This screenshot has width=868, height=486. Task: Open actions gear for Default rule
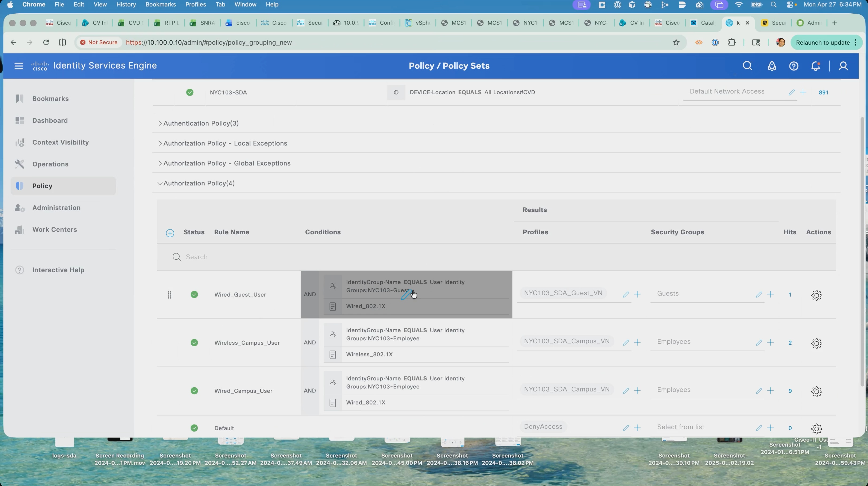[x=816, y=428]
